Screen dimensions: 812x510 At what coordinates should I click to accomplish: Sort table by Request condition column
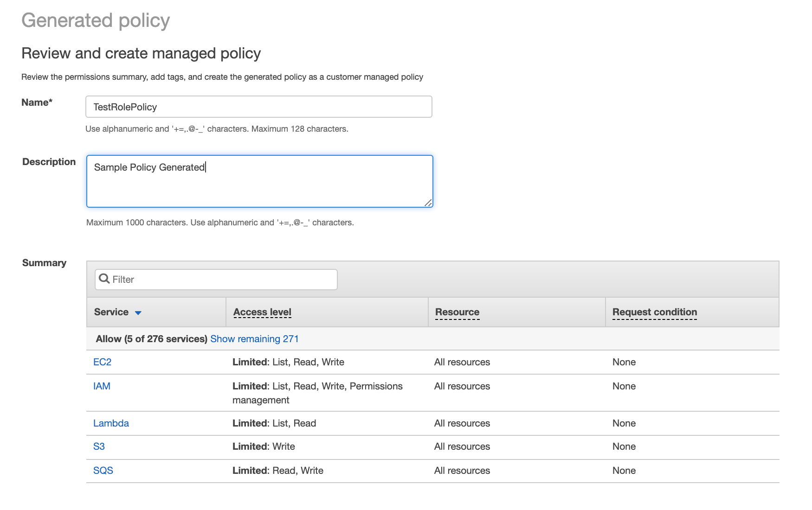tap(654, 312)
